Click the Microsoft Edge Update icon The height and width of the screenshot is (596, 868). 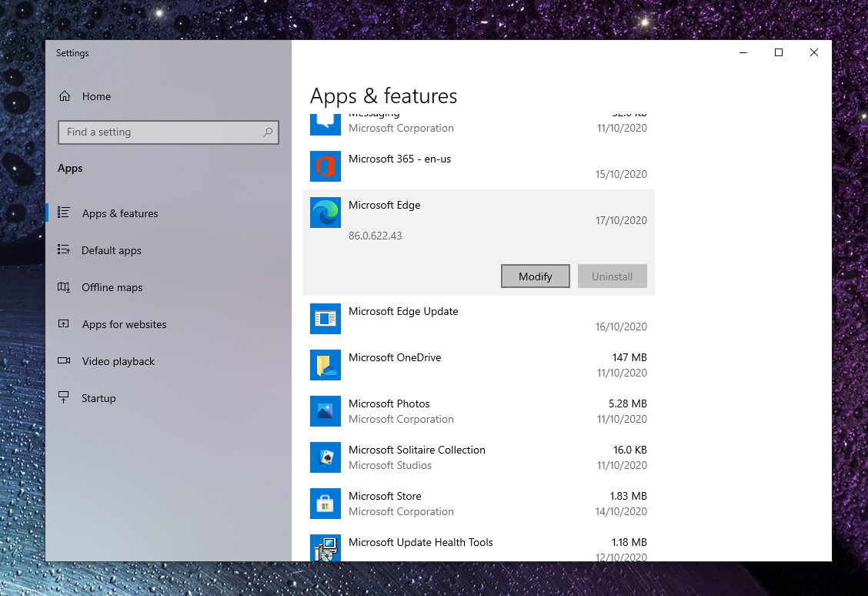(325, 319)
